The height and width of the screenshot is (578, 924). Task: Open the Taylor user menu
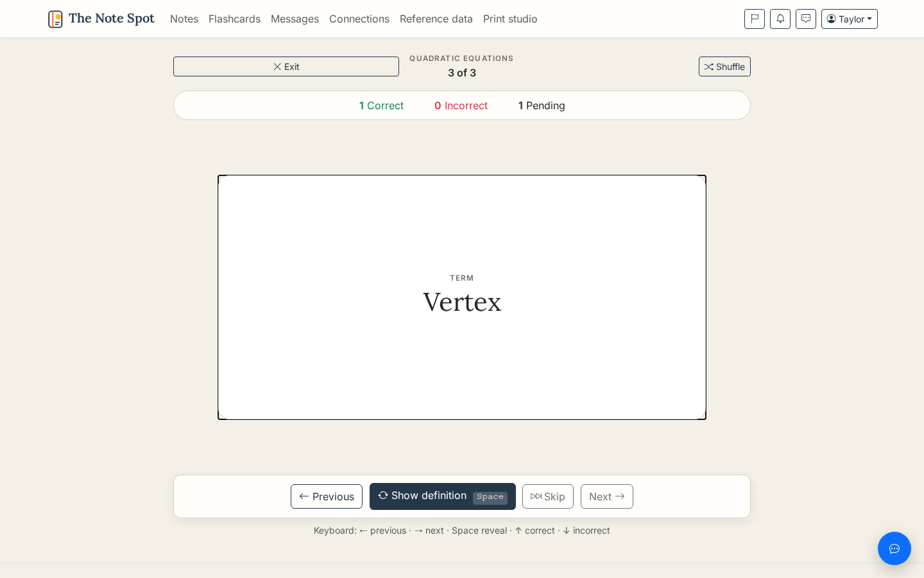point(850,19)
